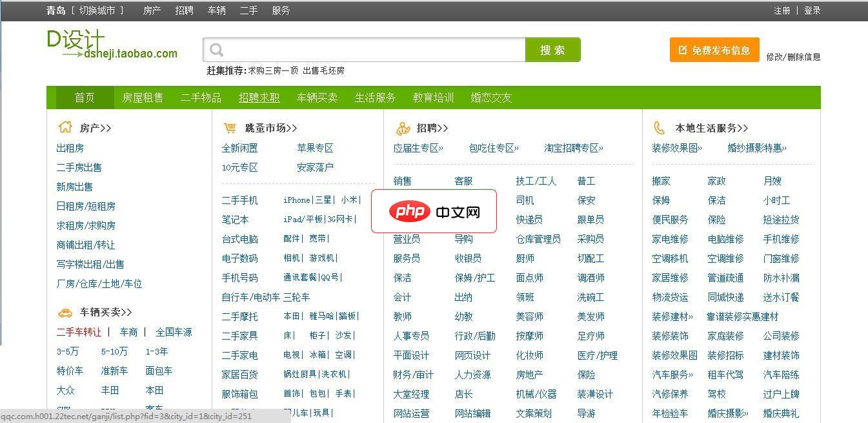Open the 服务 menu in the top bar
Viewport: 868px width, 423px height.
(281, 10)
